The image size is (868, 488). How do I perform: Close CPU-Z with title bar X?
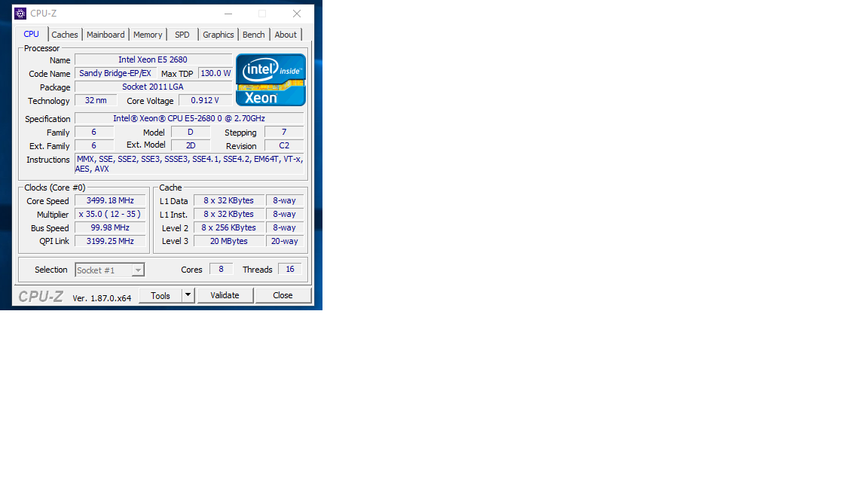[x=297, y=14]
